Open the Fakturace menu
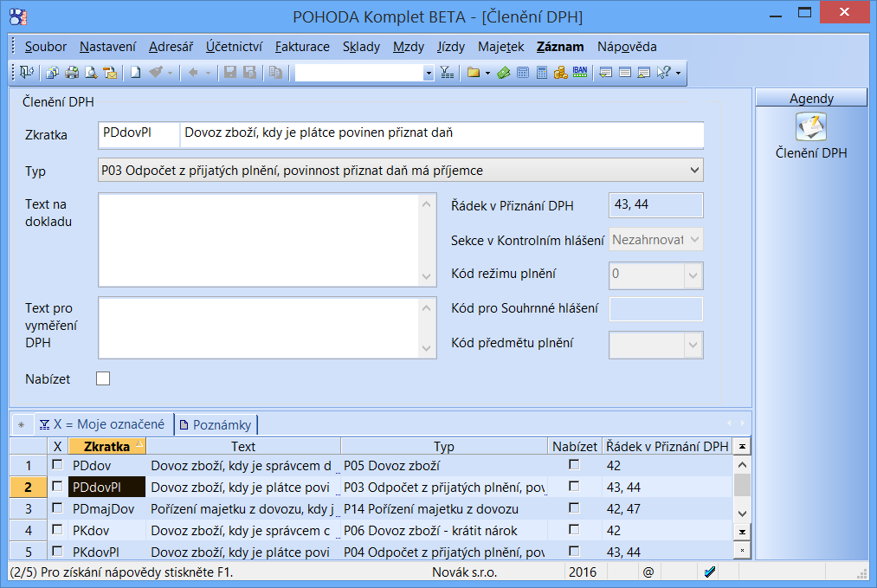 302,47
